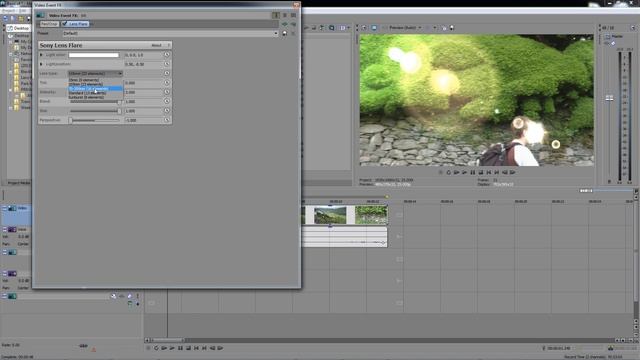Click Pause under the video preview
The width and height of the screenshot is (640, 360).
[x=473, y=173]
